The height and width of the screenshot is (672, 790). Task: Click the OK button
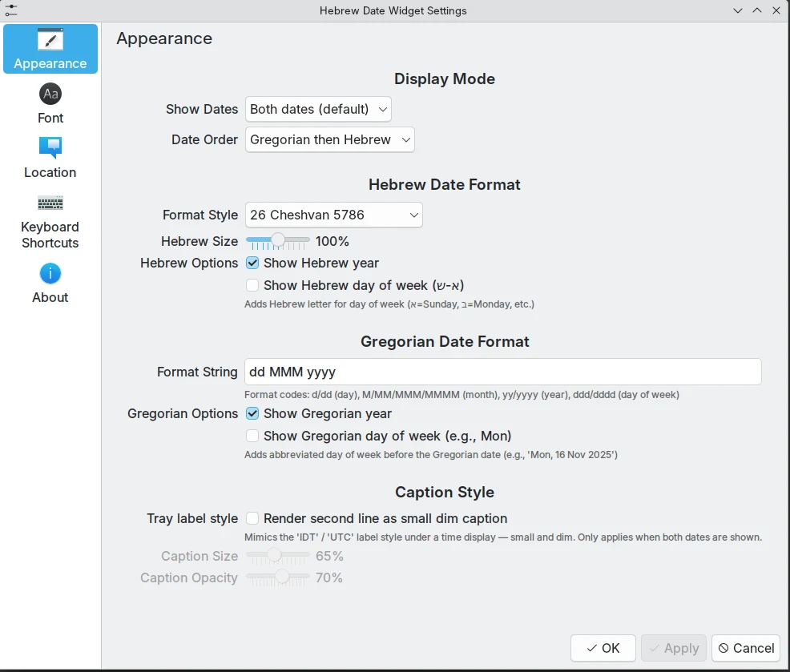click(603, 648)
